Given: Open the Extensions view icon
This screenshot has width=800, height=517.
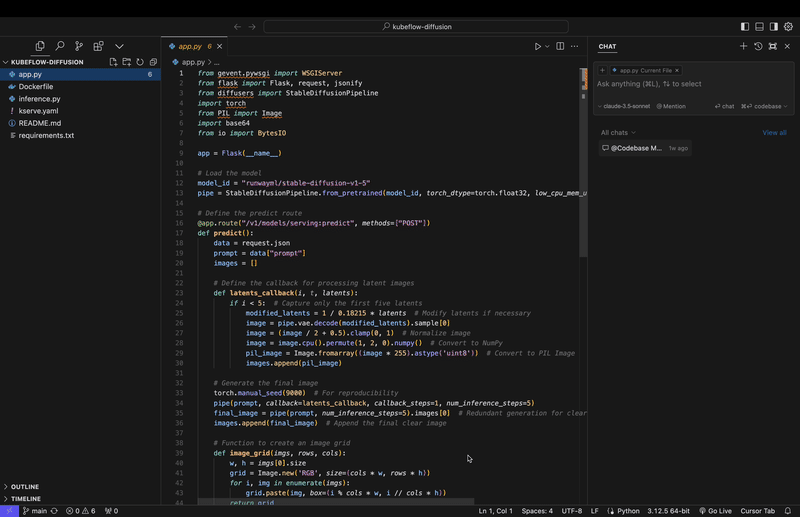Looking at the screenshot, I should tap(98, 46).
